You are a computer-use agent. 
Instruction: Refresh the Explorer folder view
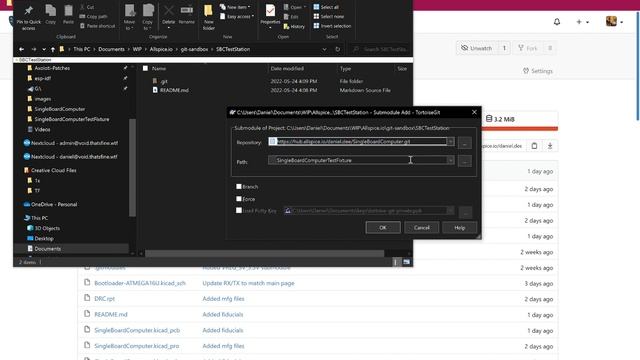[338, 49]
